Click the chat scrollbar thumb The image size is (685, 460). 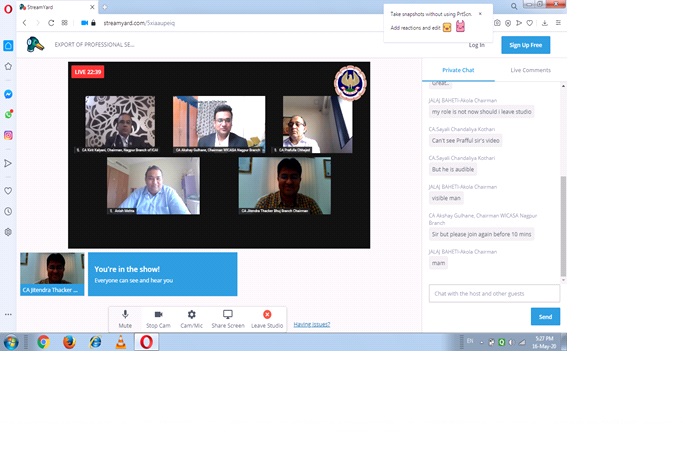click(563, 226)
